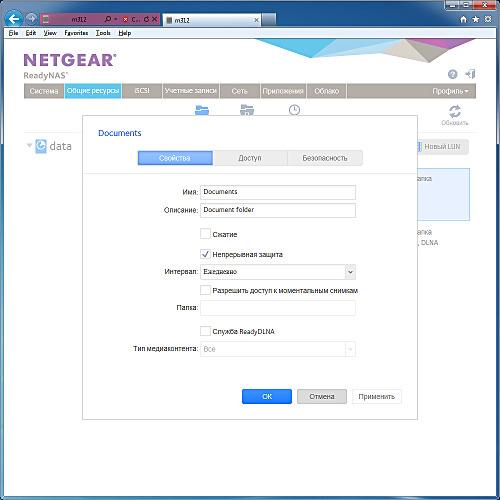The width and height of the screenshot is (500, 500).
Task: Select the Свойства dialog tab
Action: coord(175,158)
